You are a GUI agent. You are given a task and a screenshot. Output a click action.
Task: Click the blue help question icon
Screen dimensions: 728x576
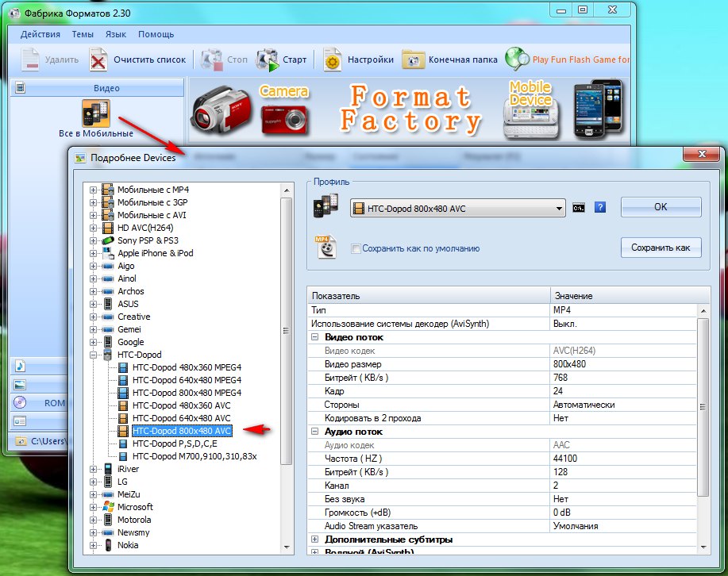tap(600, 208)
